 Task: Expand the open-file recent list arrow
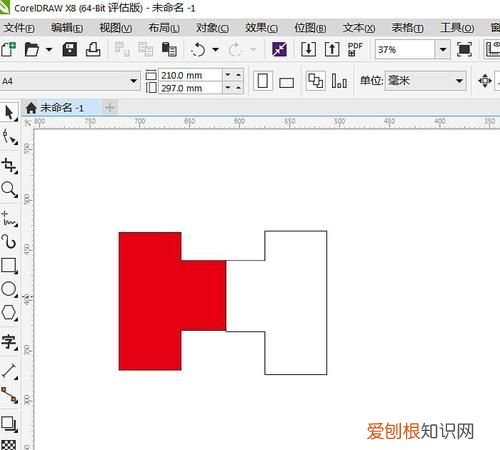[49, 50]
